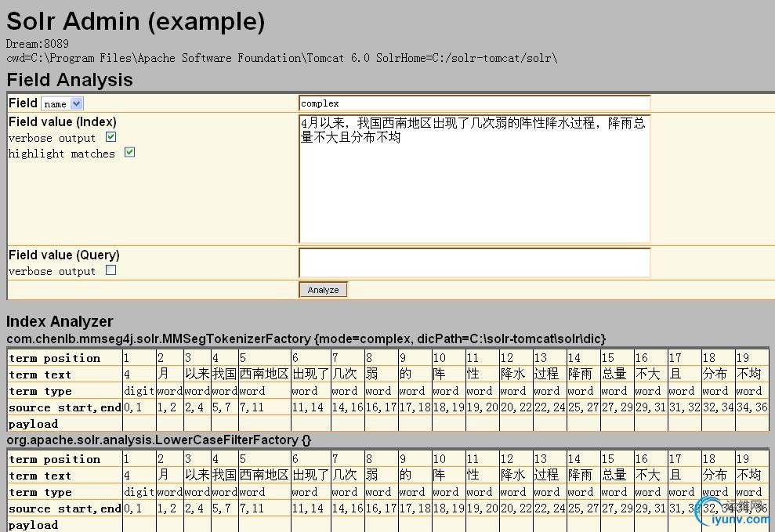Click term text "几次" in LowerCaseFilterFactory table
Viewport: 775px width, 532px height.
pyautogui.click(x=345, y=475)
